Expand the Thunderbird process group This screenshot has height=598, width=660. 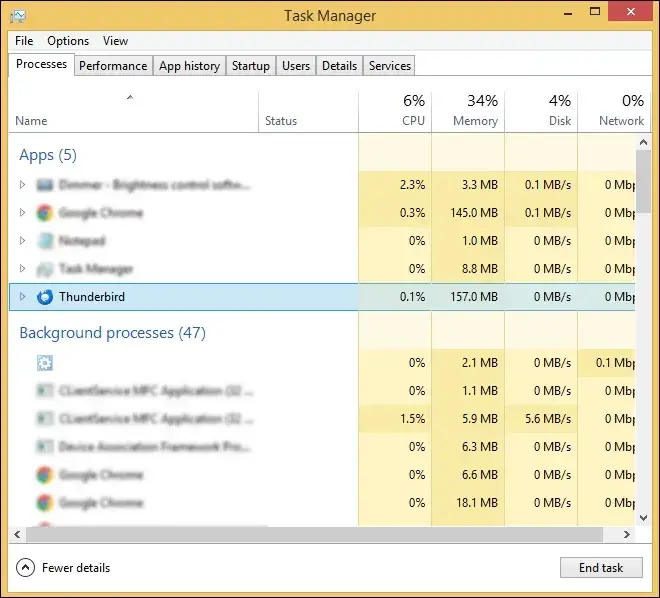(23, 297)
